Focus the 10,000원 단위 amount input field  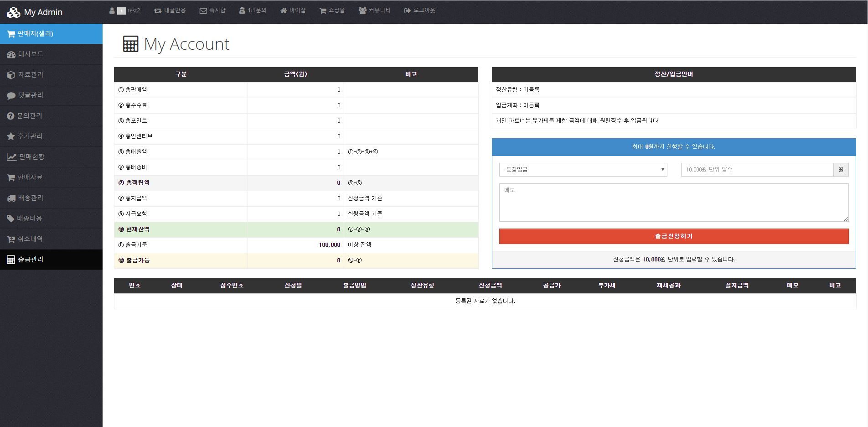pos(757,170)
